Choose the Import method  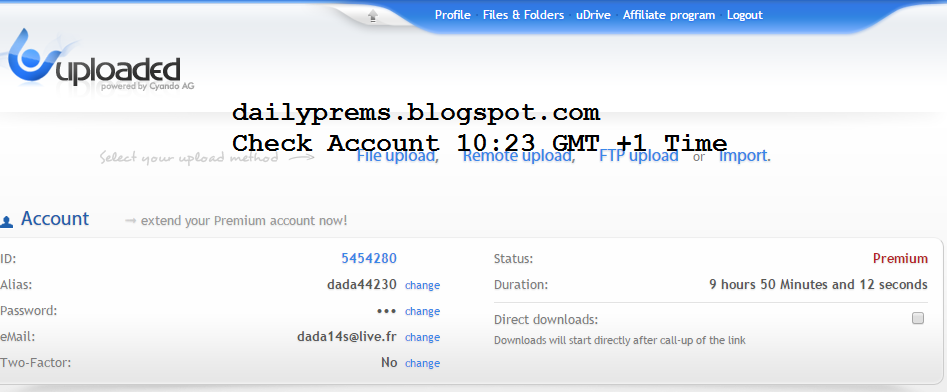coord(743,156)
